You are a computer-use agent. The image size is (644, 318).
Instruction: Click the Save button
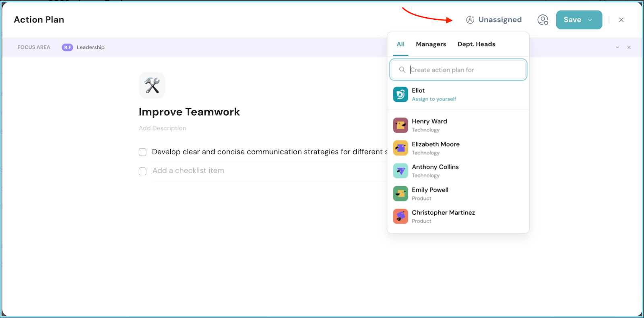tap(572, 20)
